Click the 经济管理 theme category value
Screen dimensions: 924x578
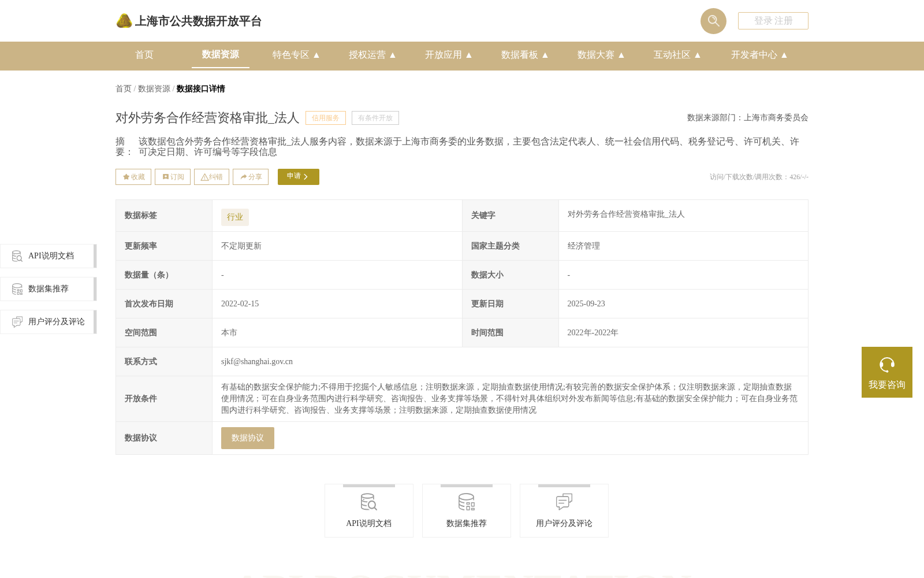pyautogui.click(x=584, y=246)
